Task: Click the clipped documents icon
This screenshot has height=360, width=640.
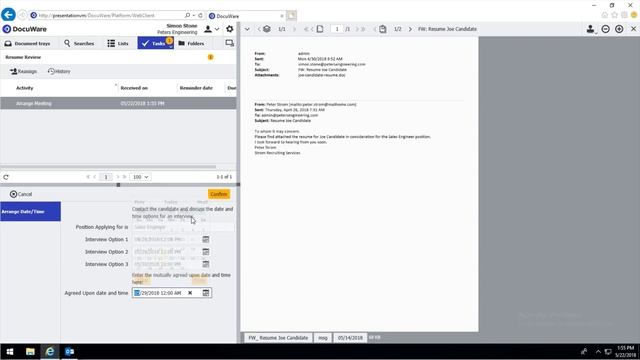Action: pyautogui.click(x=382, y=29)
